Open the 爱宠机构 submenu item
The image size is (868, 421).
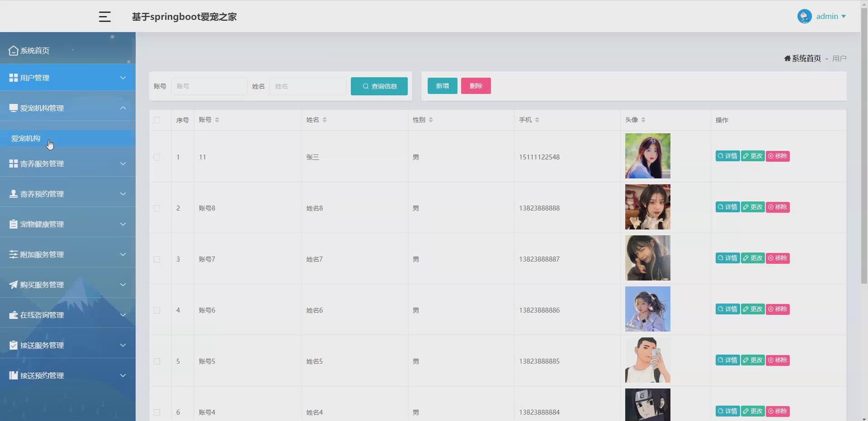68,138
